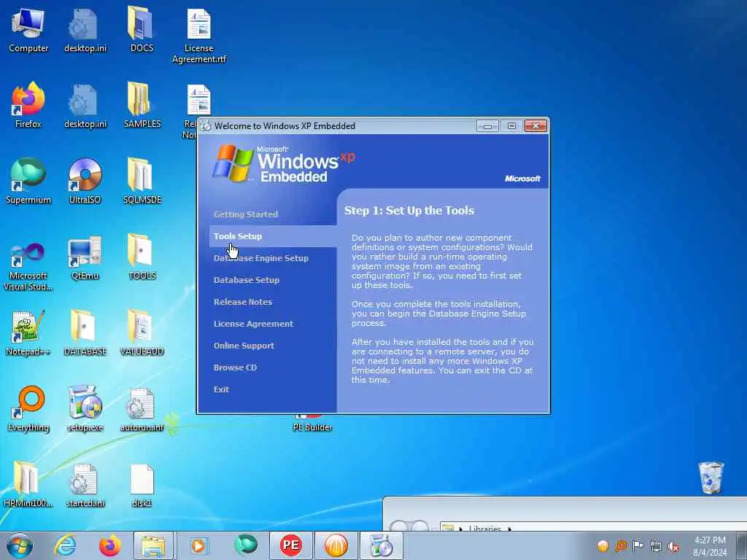Click the Show desktop strip at taskbar end

pyautogui.click(x=742, y=545)
